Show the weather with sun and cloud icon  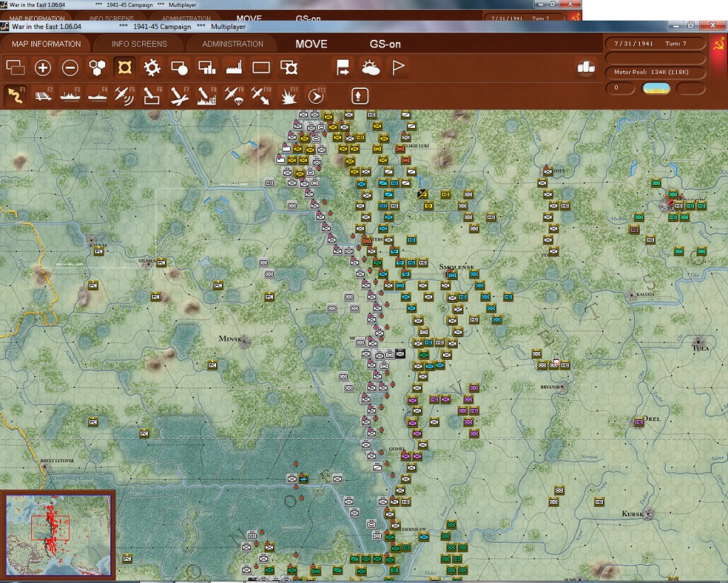(x=370, y=68)
